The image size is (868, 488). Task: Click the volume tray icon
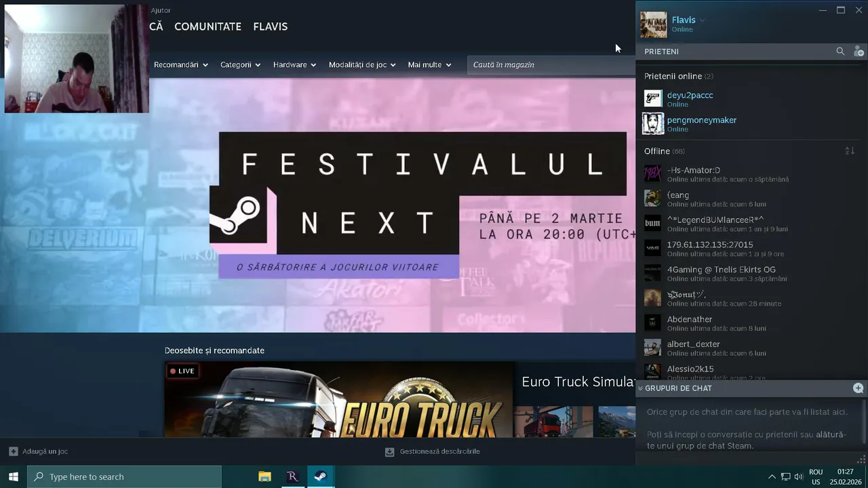pyautogui.click(x=799, y=476)
